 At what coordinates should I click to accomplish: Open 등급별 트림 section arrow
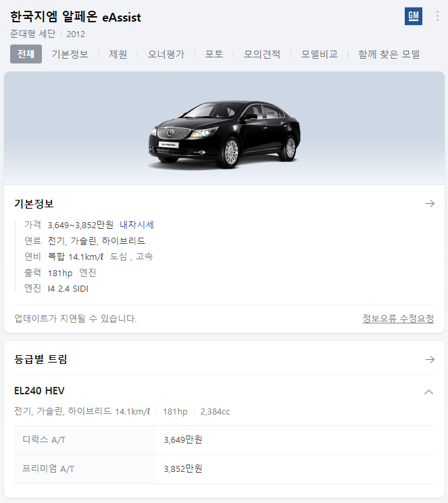(430, 359)
